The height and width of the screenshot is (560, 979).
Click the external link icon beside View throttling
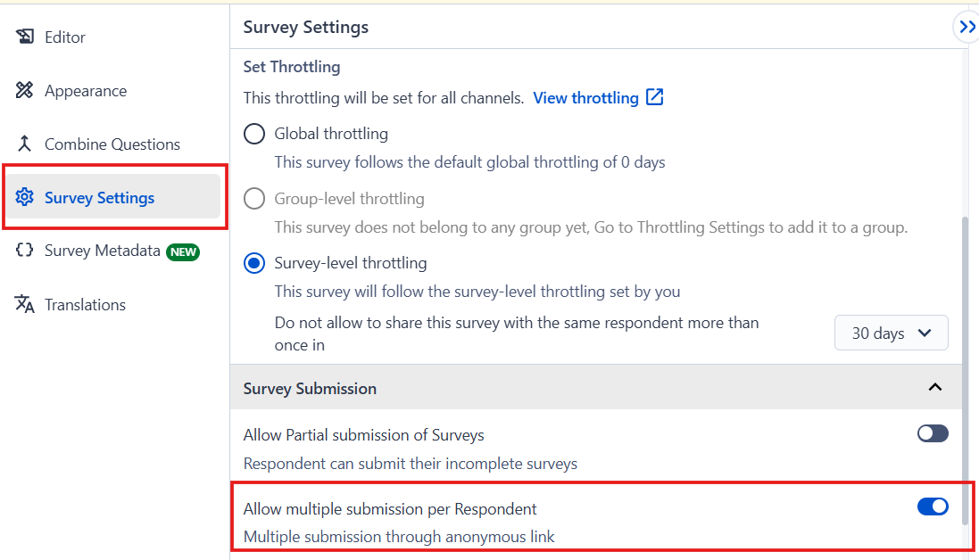click(x=655, y=97)
